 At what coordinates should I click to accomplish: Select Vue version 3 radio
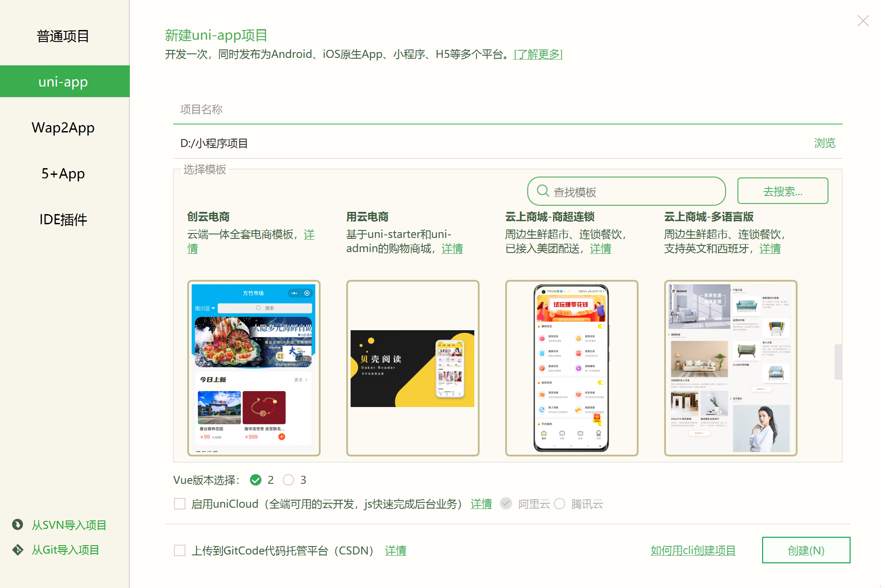pos(288,480)
